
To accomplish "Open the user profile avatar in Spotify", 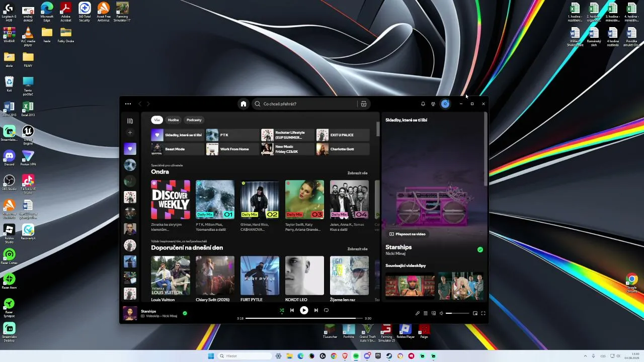I will 445,104.
